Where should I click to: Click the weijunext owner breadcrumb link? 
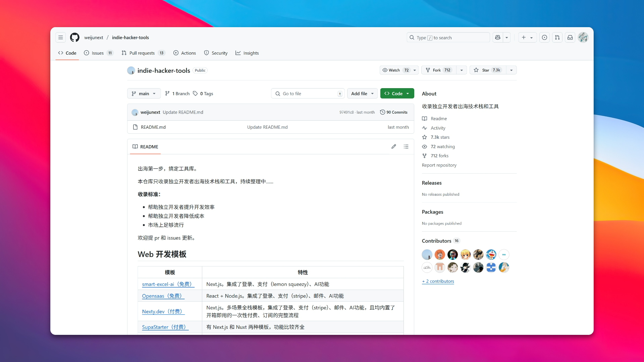94,38
